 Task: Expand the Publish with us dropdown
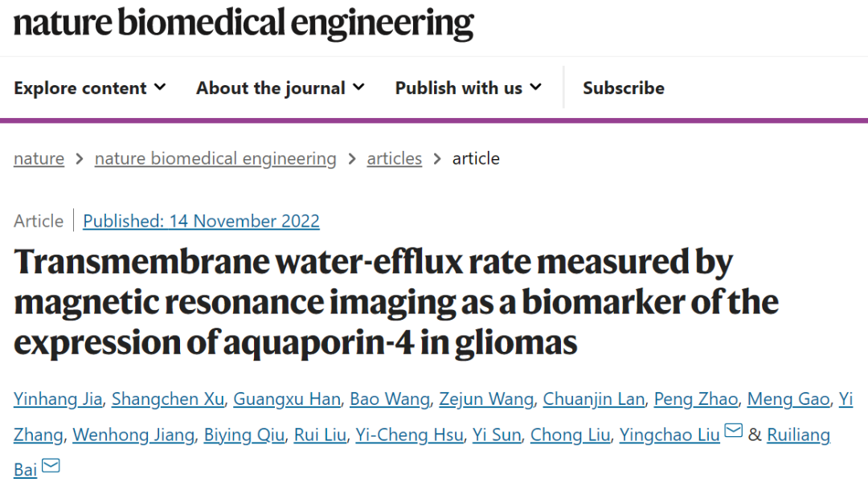click(x=468, y=88)
